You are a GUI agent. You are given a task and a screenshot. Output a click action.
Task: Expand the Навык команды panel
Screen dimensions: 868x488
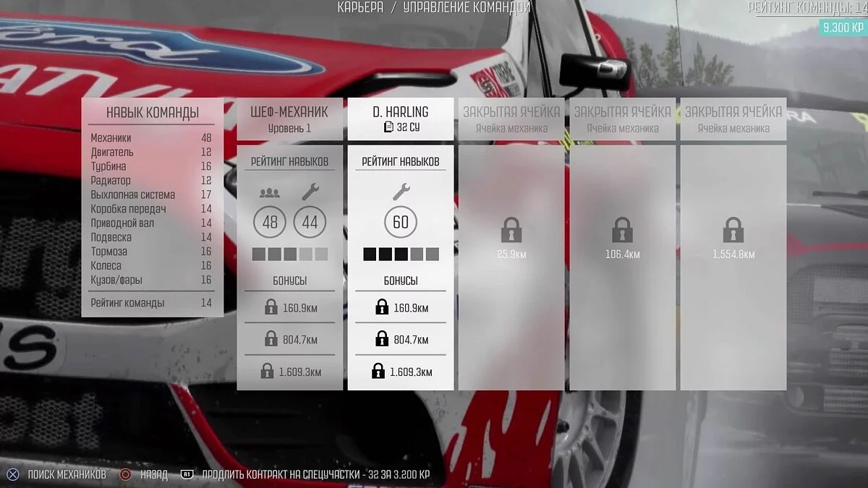point(152,112)
